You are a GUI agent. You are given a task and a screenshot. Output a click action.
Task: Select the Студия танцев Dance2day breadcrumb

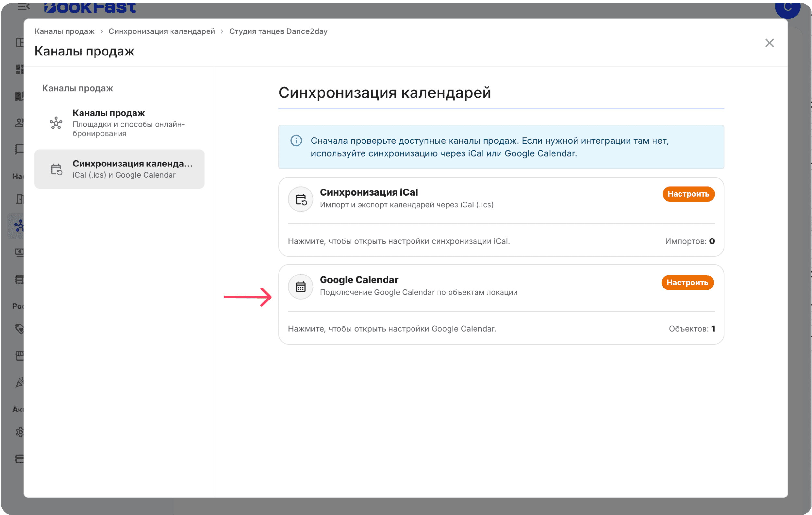pos(278,31)
